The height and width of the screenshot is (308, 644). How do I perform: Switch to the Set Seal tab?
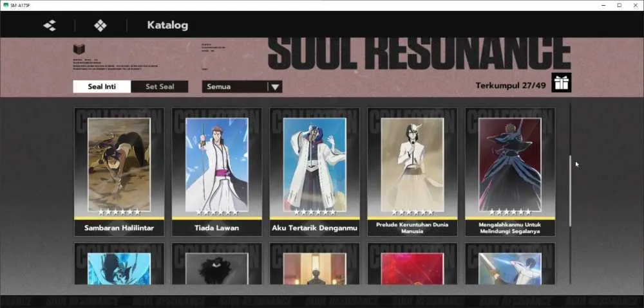pyautogui.click(x=160, y=87)
